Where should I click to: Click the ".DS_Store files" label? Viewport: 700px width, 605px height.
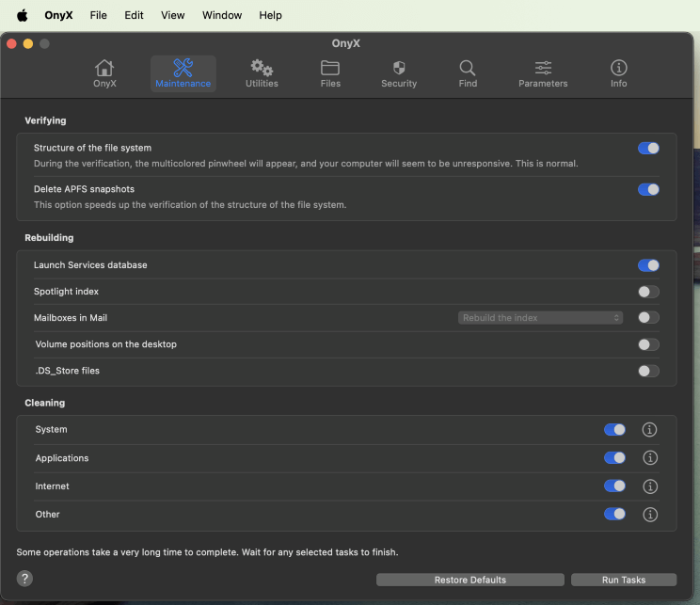pyautogui.click(x=68, y=371)
